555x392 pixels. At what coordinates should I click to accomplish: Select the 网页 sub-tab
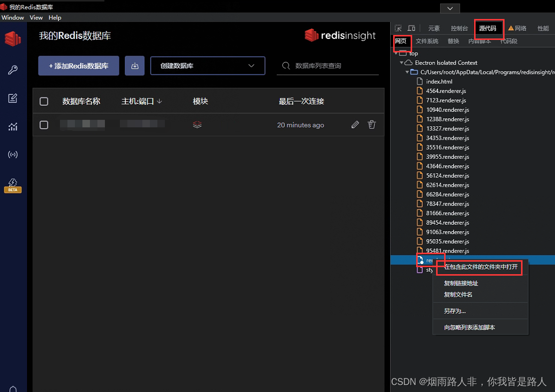click(401, 41)
